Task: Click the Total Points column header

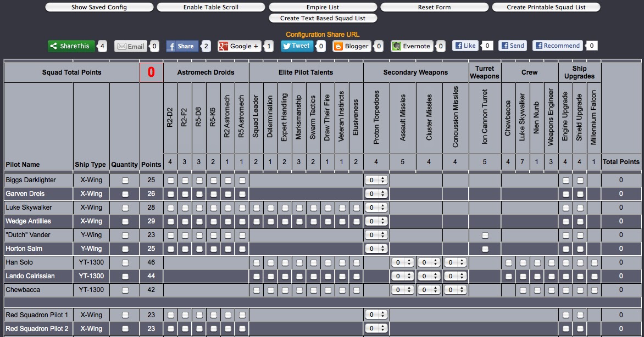Action: (x=621, y=162)
